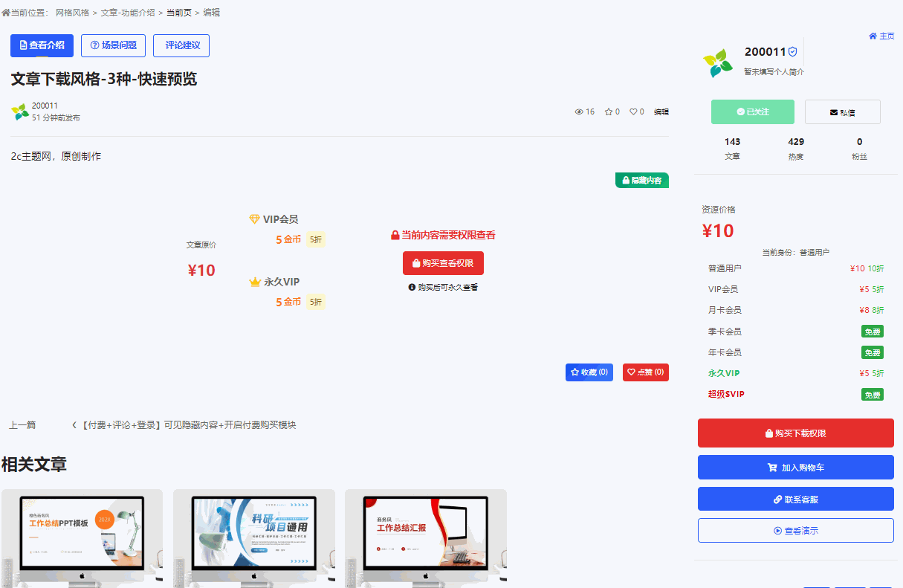Screen dimensions: 903x588
Task: Click the VIP会员 price row in sidebar
Action: [796, 289]
